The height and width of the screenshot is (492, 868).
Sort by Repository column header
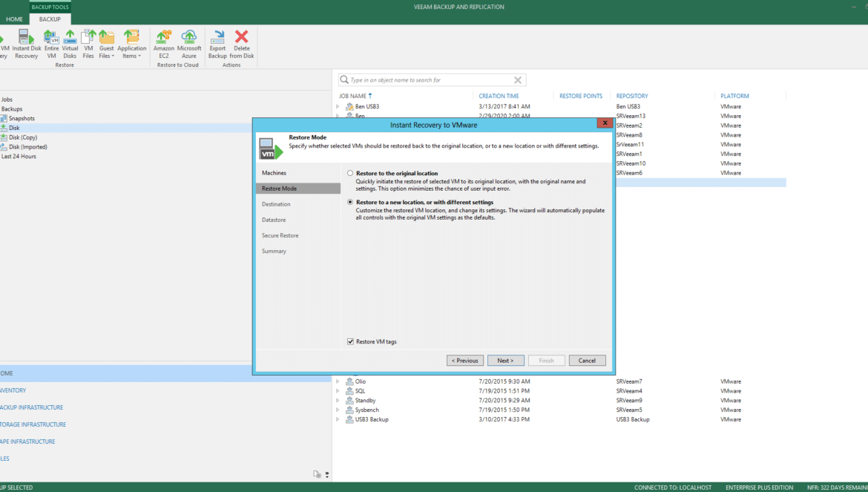[631, 96]
